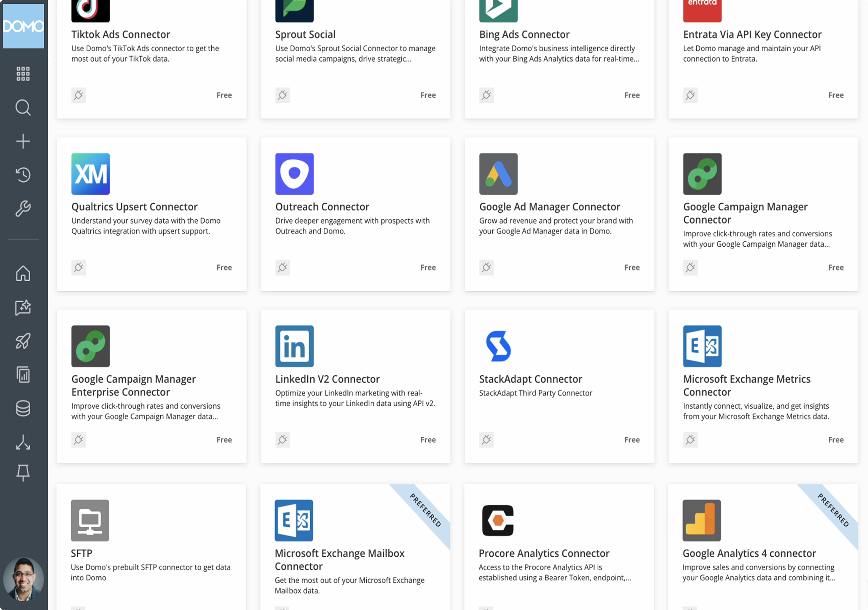Open Tiktok Ads Connector title
The image size is (868, 610).
click(x=121, y=34)
